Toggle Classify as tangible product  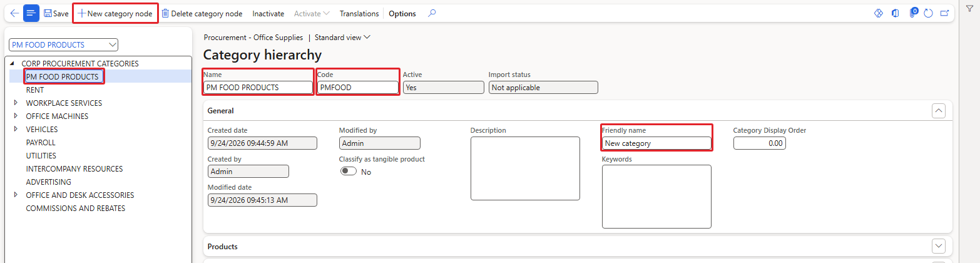(x=349, y=172)
